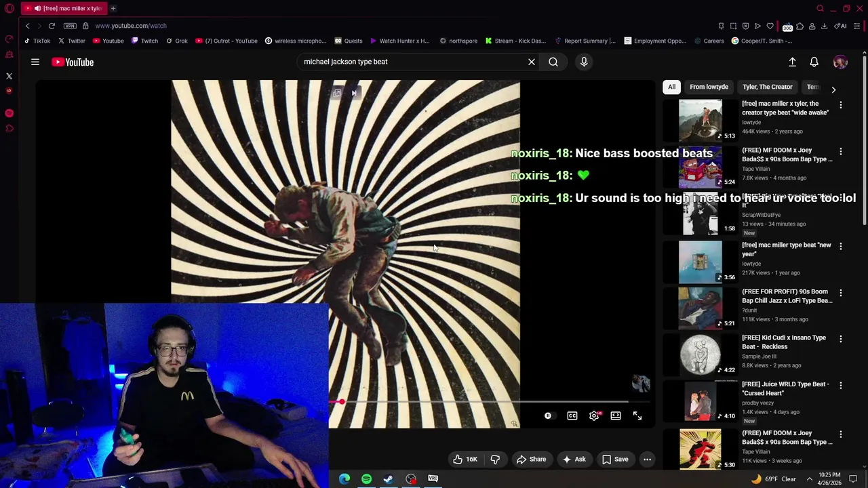The width and height of the screenshot is (868, 488).
Task: Go back to the previous page
Action: [x=27, y=26]
